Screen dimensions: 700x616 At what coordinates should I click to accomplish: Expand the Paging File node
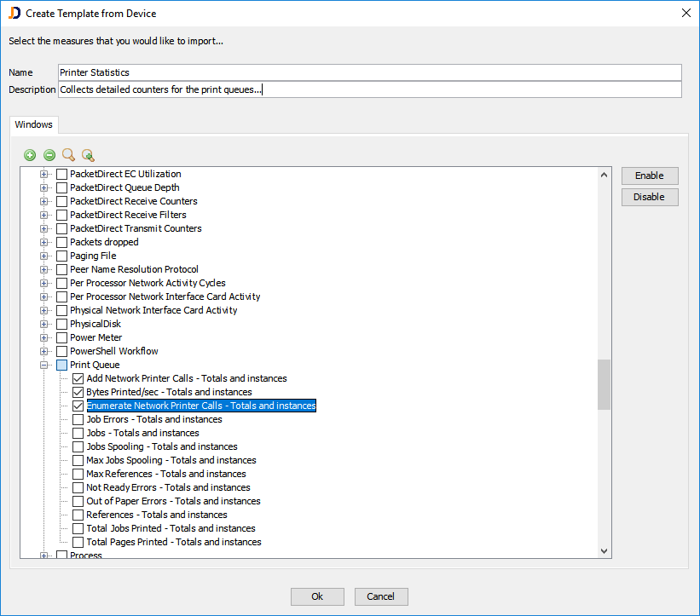coord(44,256)
